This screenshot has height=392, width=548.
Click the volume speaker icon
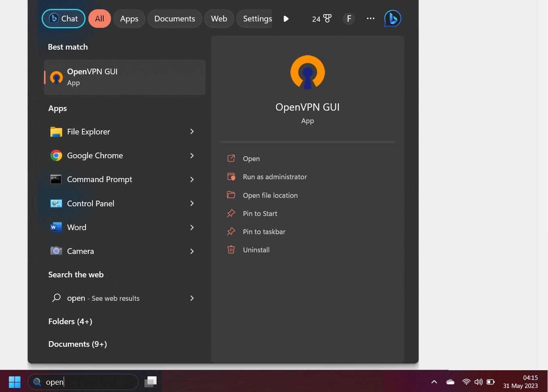[478, 382]
